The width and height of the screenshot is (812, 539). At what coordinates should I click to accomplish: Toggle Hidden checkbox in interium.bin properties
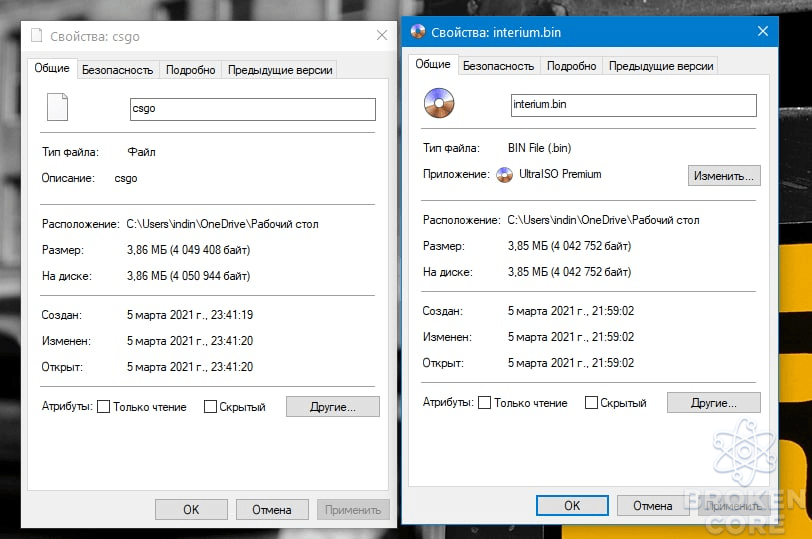[x=591, y=403]
